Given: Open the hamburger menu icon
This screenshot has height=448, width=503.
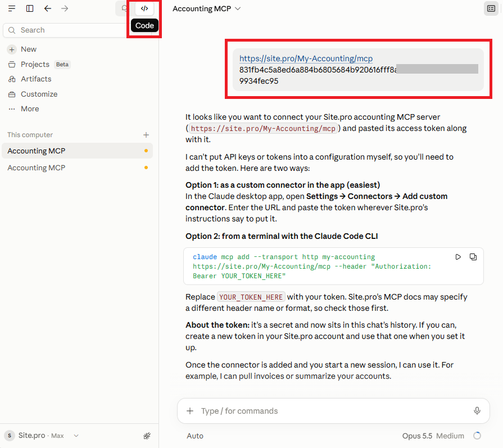Looking at the screenshot, I should click(x=12, y=8).
